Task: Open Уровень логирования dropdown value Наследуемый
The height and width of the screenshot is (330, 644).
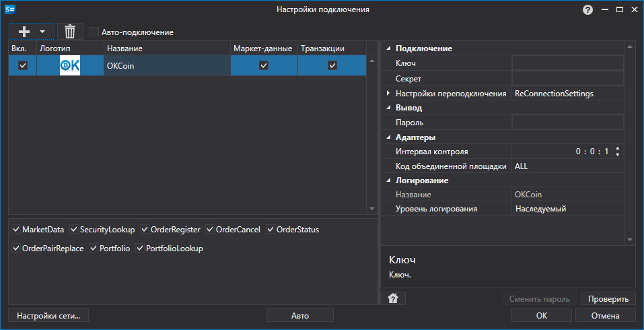Action: 567,209
